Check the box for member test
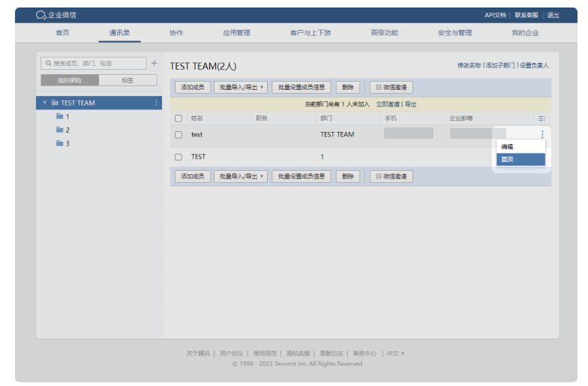588x386 pixels. (x=178, y=135)
